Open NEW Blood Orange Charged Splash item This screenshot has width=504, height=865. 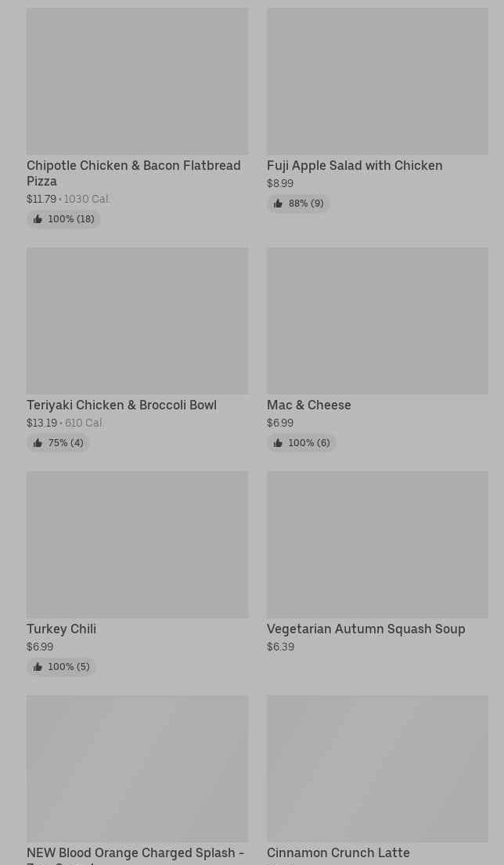(x=135, y=854)
